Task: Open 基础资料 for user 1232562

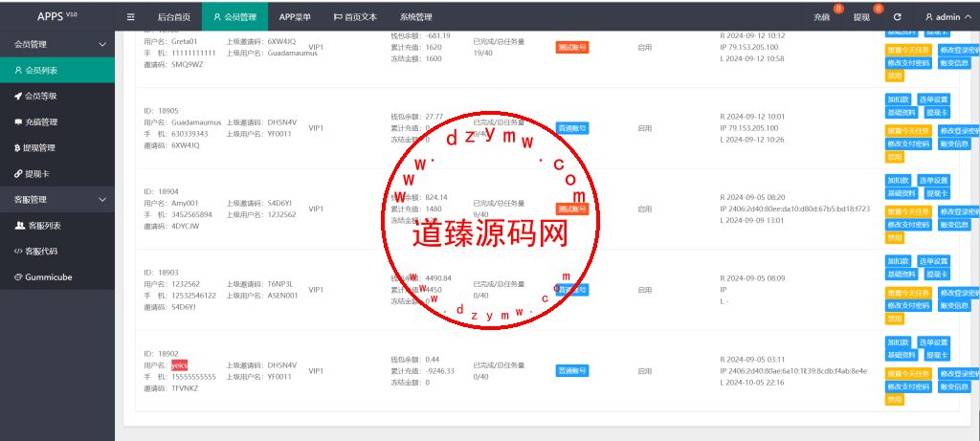Action: [x=902, y=275]
